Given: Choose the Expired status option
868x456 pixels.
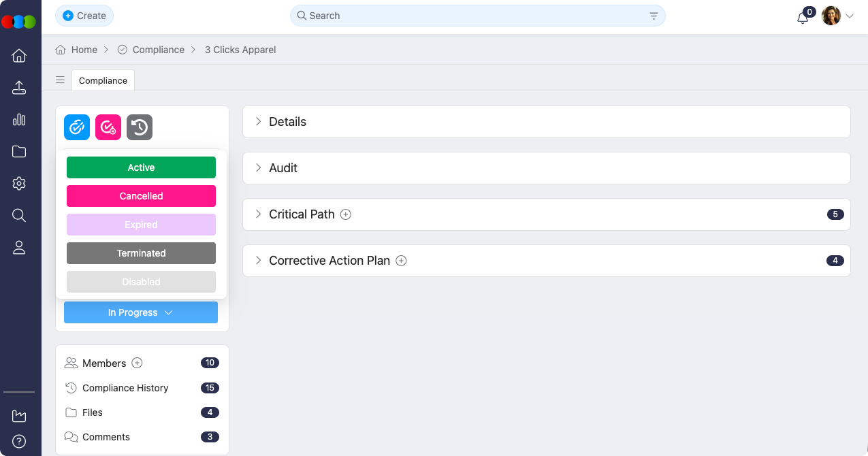Looking at the screenshot, I should 141,224.
